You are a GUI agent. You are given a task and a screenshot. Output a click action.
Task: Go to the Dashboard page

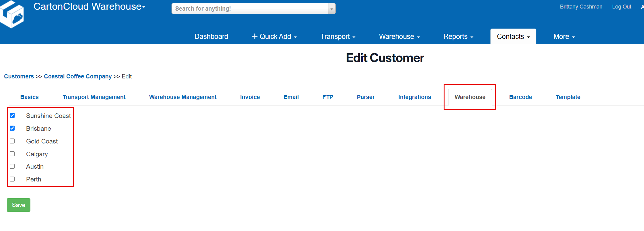click(211, 36)
